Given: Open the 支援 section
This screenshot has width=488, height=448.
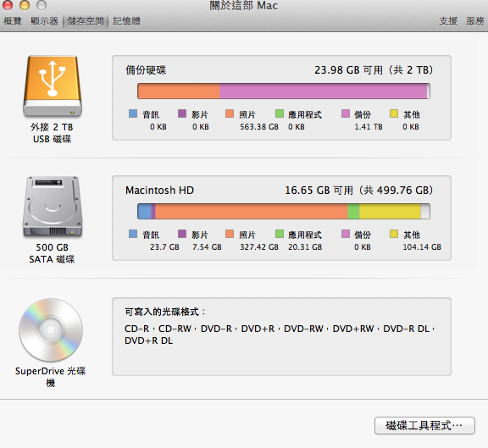Looking at the screenshot, I should [448, 21].
